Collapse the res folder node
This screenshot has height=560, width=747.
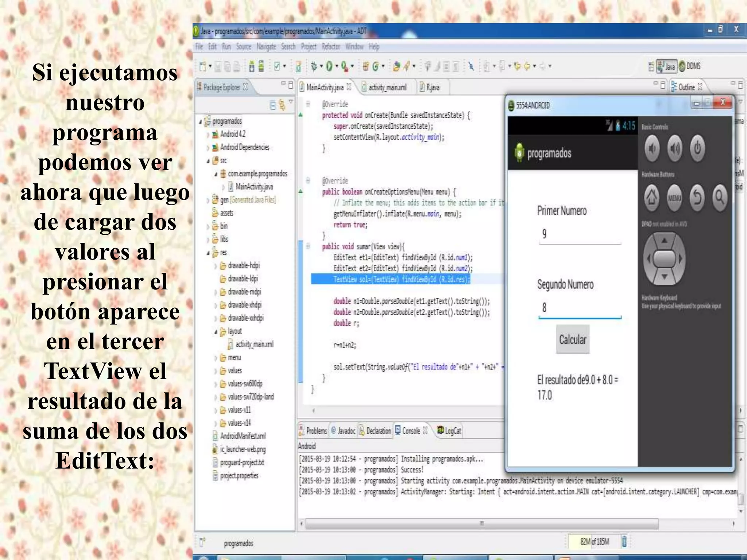pos(208,253)
